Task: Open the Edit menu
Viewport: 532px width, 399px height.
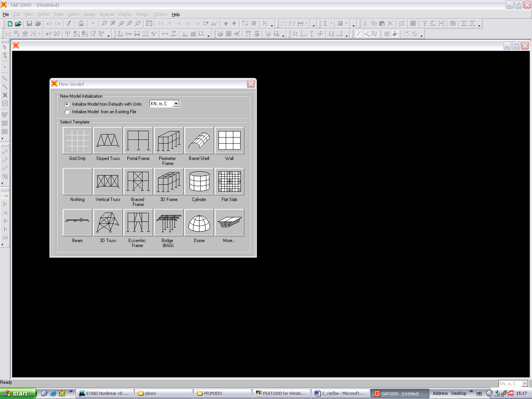Action: (17, 14)
